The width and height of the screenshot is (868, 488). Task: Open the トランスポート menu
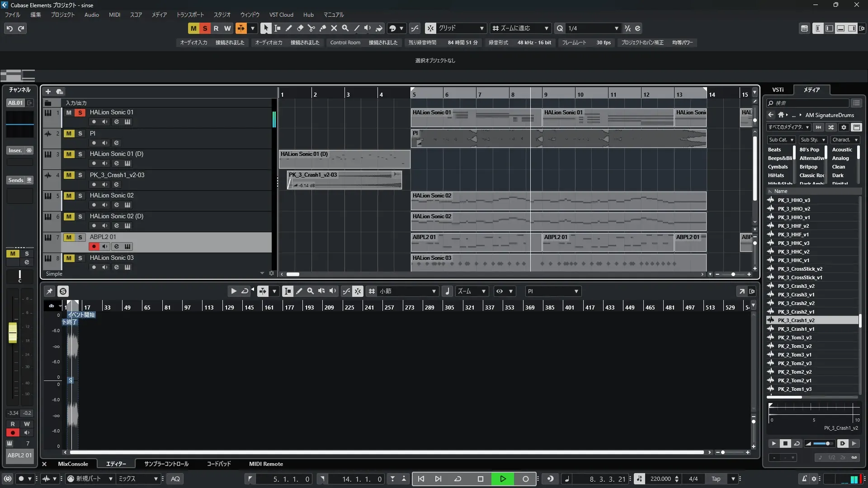[x=190, y=14]
